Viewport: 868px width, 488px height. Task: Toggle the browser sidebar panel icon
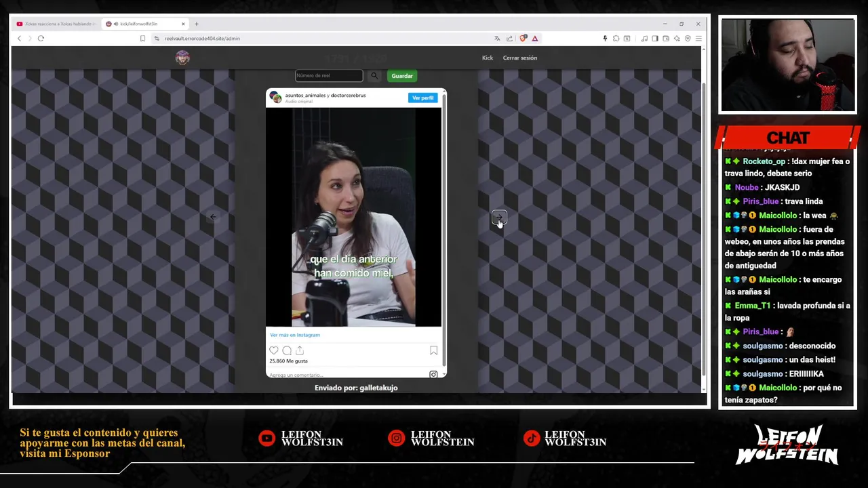[655, 39]
